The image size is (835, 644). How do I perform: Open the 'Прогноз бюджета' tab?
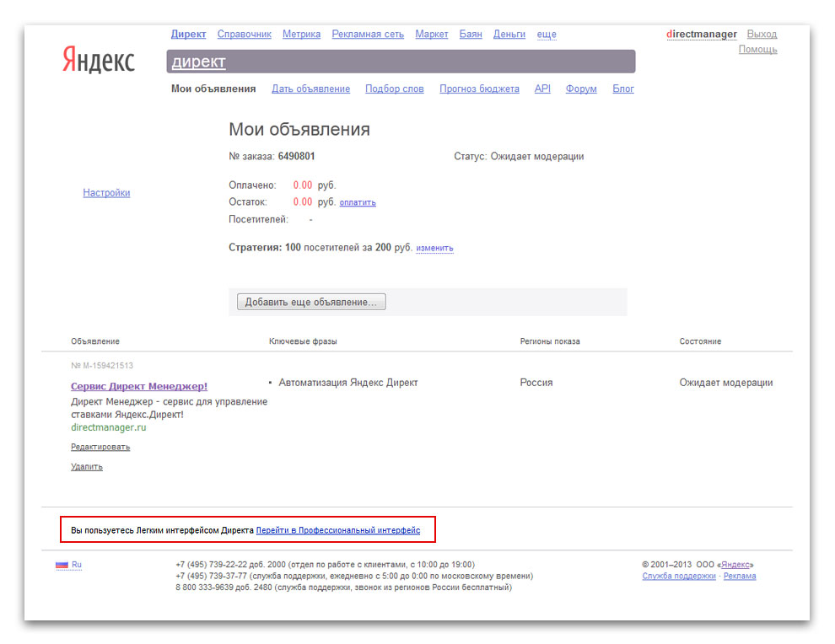479,89
